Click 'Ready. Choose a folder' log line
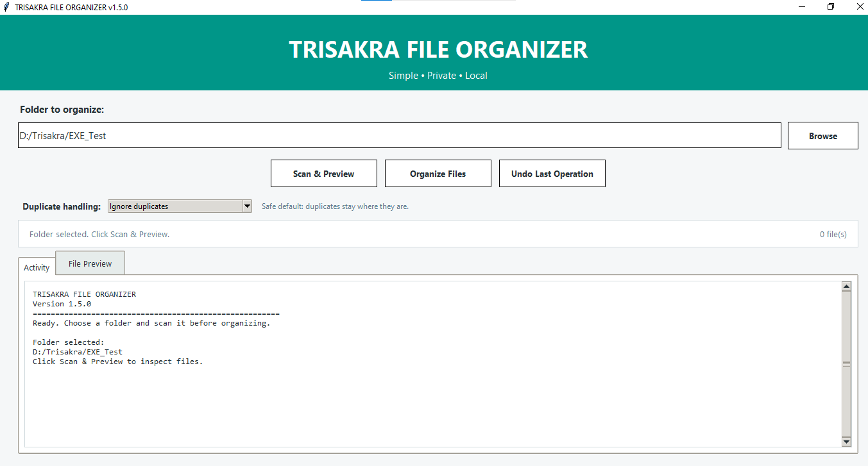 coord(151,323)
